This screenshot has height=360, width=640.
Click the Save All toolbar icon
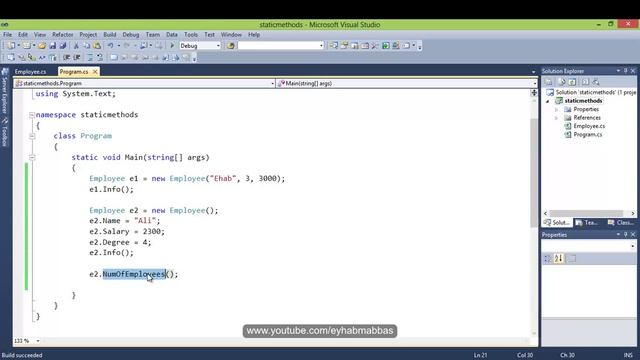click(x=63, y=46)
